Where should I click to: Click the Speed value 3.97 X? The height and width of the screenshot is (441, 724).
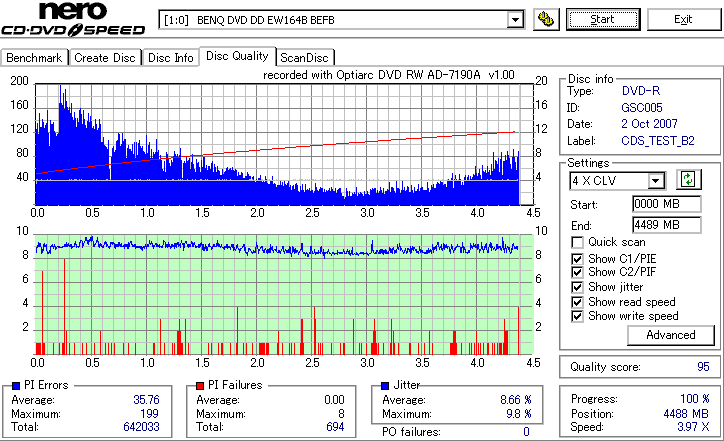click(693, 427)
